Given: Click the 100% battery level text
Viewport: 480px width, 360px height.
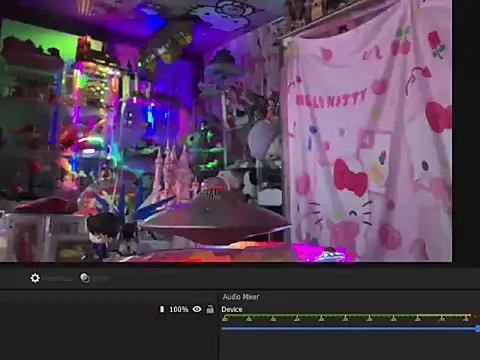Looking at the screenshot, I should pos(179,309).
